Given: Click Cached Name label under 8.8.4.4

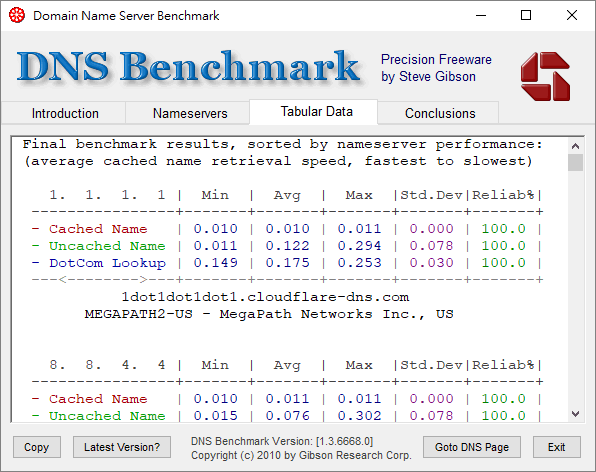Looking at the screenshot, I should 98,399.
